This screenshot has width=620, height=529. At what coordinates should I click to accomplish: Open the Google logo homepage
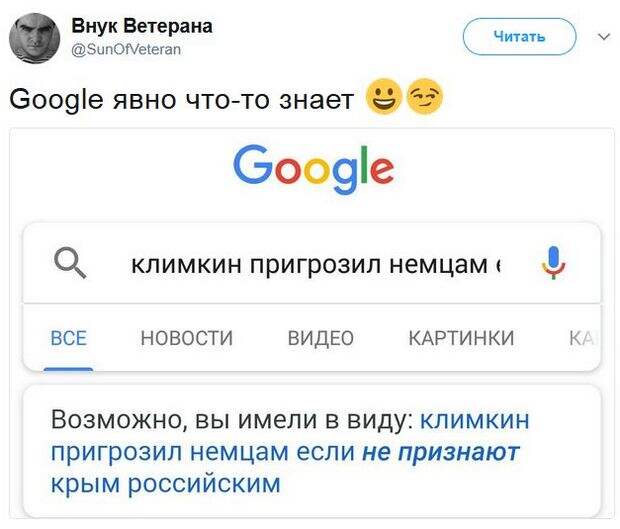coord(314,169)
